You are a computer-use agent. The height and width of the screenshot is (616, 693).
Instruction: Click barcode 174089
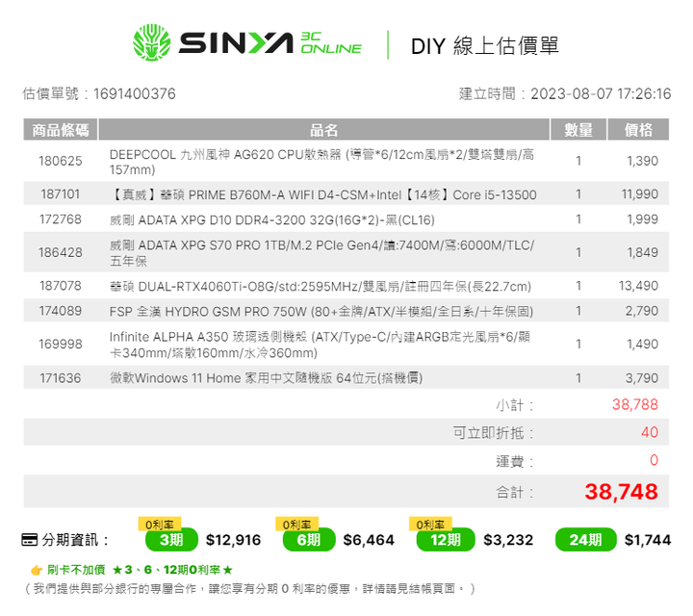(x=61, y=311)
